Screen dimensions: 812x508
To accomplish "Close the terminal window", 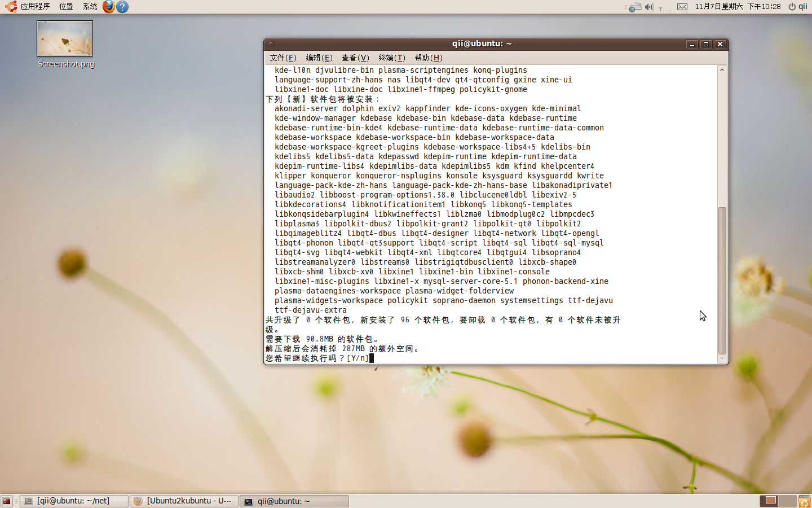I will (720, 44).
